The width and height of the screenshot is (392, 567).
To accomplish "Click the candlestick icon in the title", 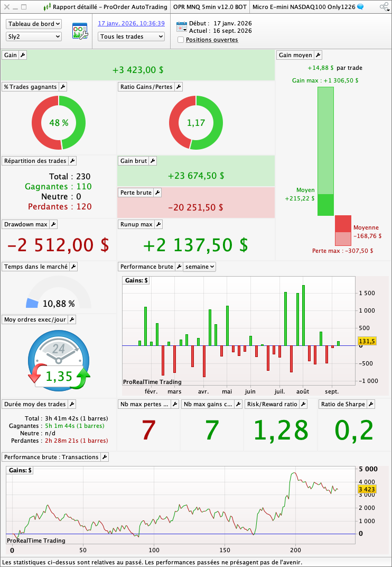I will [47, 7].
